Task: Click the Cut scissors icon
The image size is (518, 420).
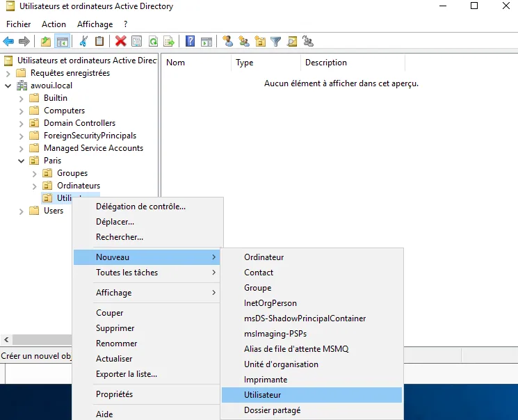Action: [x=83, y=41]
